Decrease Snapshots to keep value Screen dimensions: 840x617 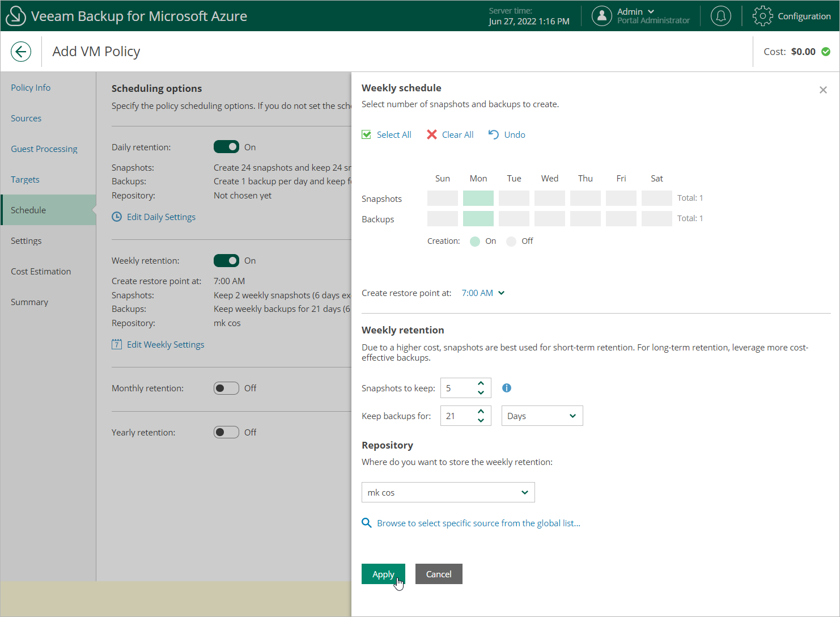[x=481, y=392]
